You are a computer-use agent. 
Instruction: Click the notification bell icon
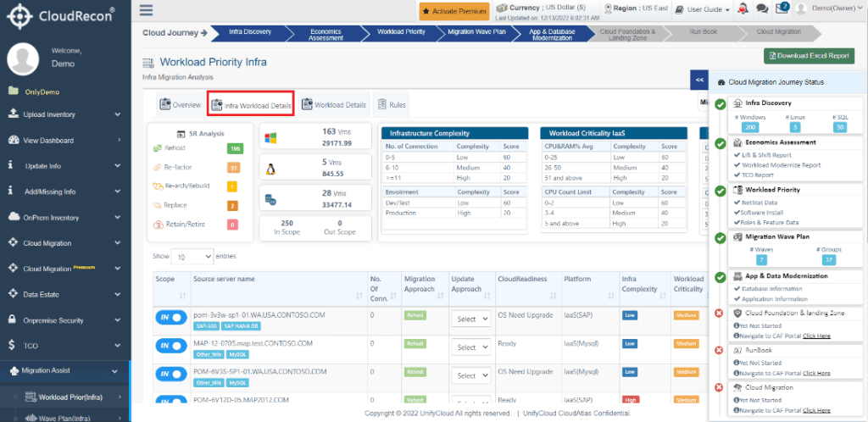tap(743, 9)
